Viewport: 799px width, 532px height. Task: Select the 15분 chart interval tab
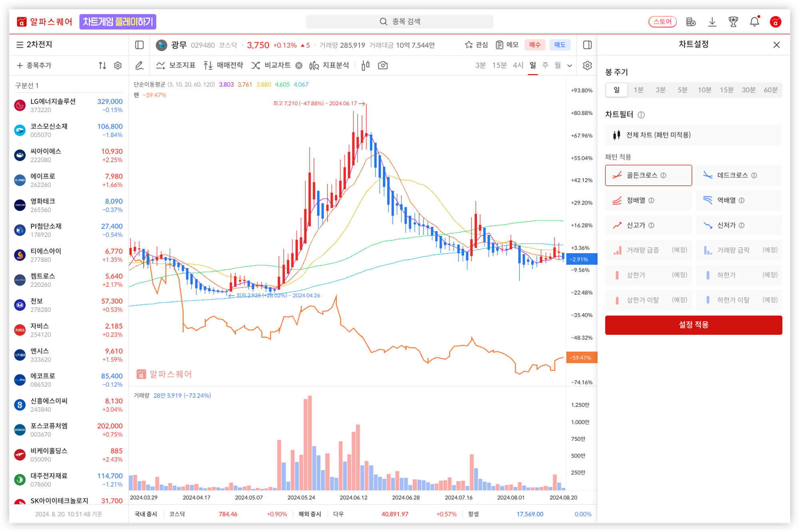[499, 66]
